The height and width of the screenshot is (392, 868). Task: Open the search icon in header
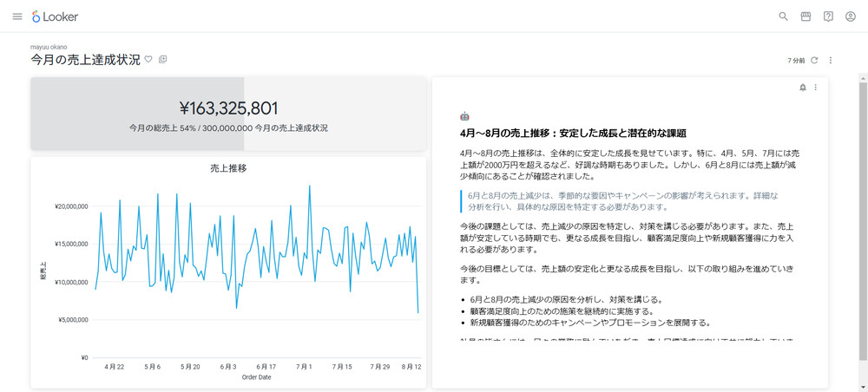click(783, 16)
